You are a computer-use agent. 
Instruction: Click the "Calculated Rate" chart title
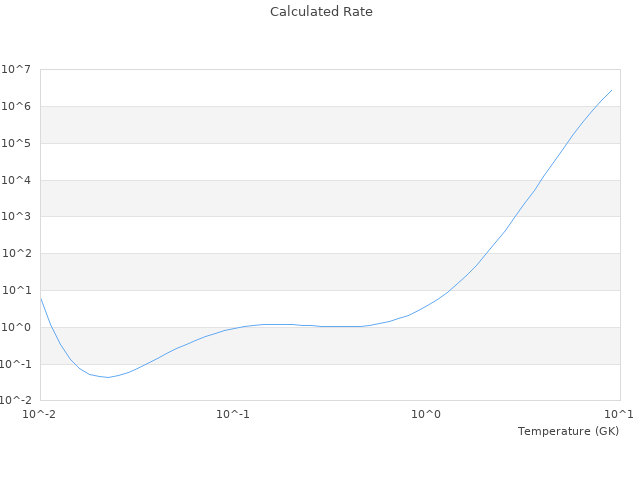click(x=320, y=12)
